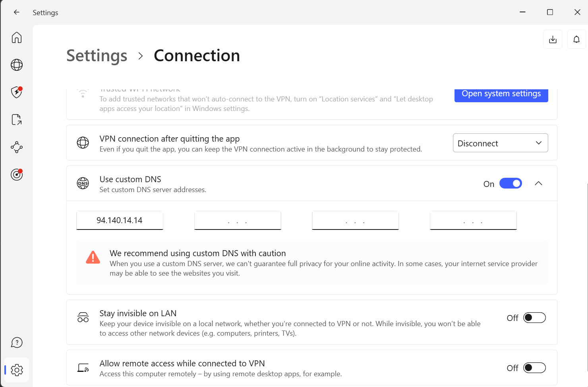
Task: Open the Disconnect dropdown for VPN after quitting
Action: pos(500,143)
